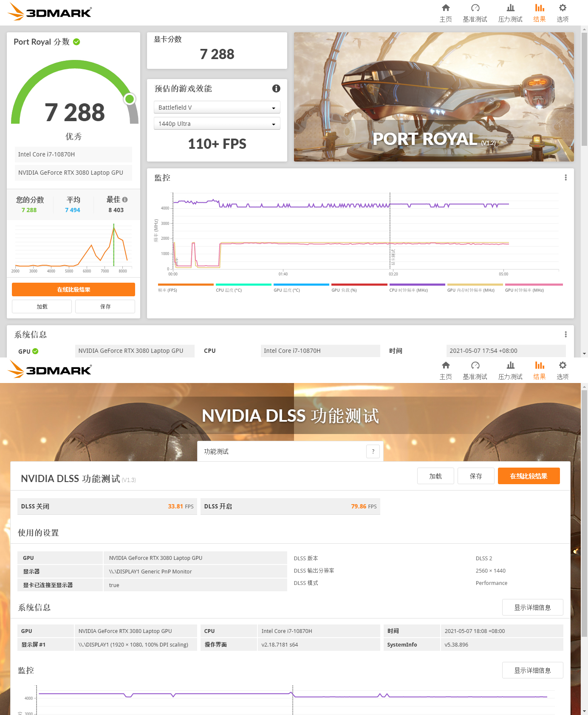Click 加载 button under Port Royal score chart
Viewport: 588px width, 715px height.
click(42, 306)
